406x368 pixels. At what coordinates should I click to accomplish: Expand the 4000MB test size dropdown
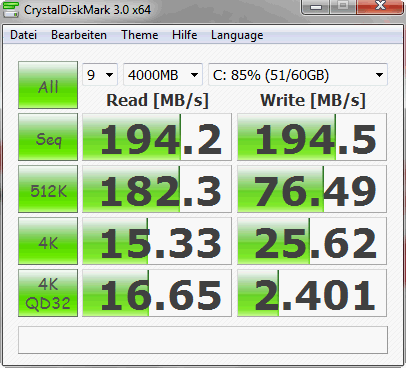pyautogui.click(x=163, y=75)
